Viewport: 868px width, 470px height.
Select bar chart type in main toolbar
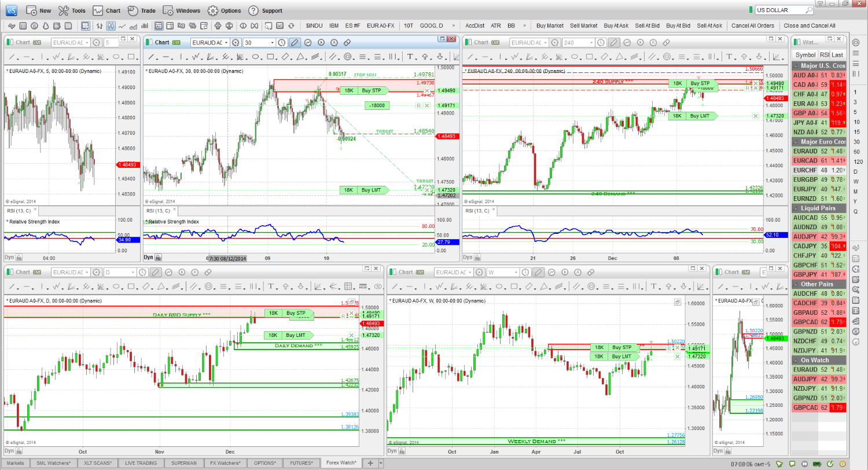pos(100,25)
